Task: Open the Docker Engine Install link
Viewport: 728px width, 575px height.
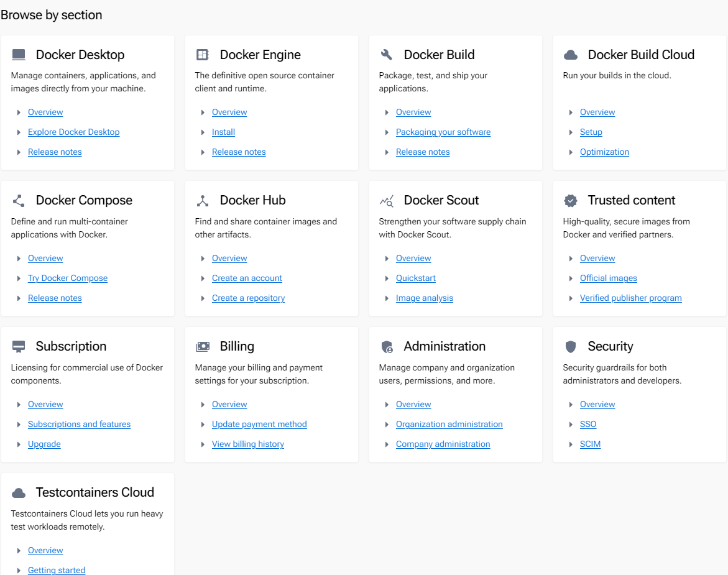Action: coord(223,132)
